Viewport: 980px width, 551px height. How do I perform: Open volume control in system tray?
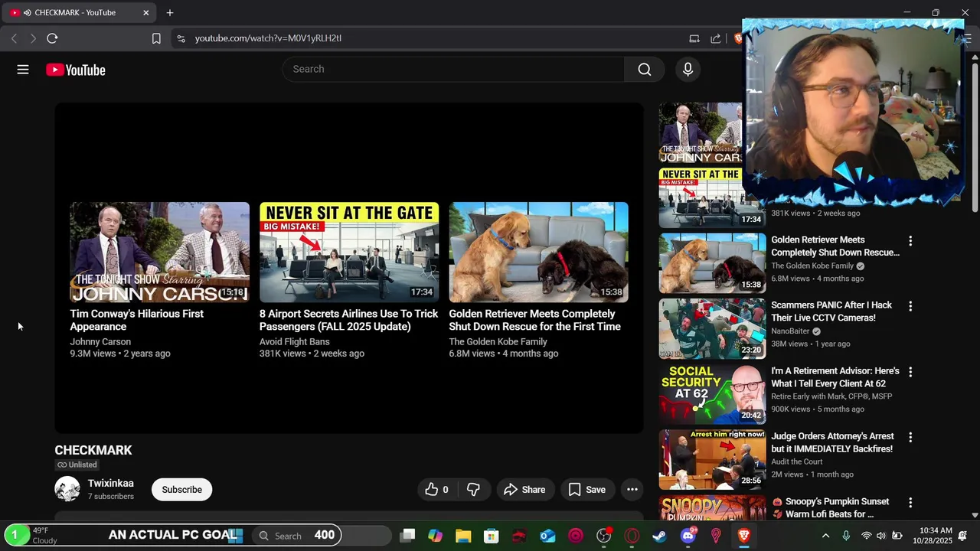coord(881,536)
